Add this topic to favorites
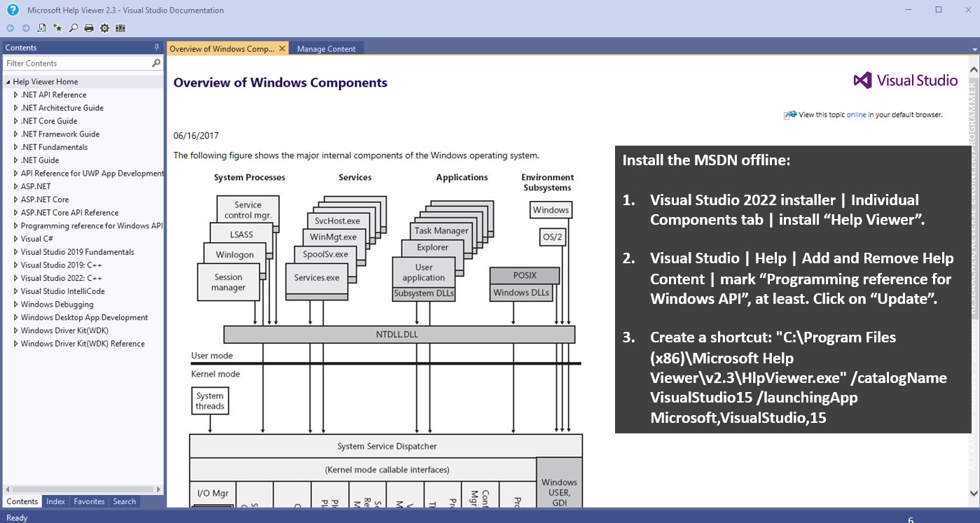 pyautogui.click(x=57, y=28)
